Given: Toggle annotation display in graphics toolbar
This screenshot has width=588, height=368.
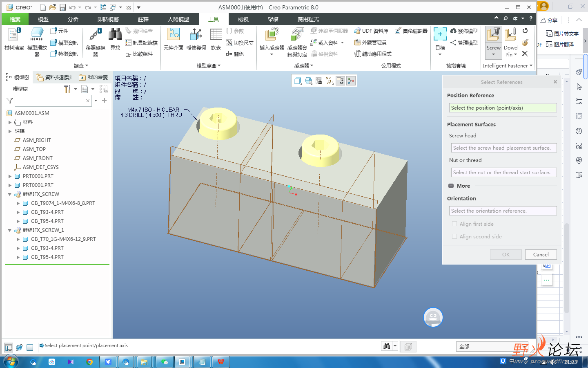Looking at the screenshot, I should click(340, 81).
